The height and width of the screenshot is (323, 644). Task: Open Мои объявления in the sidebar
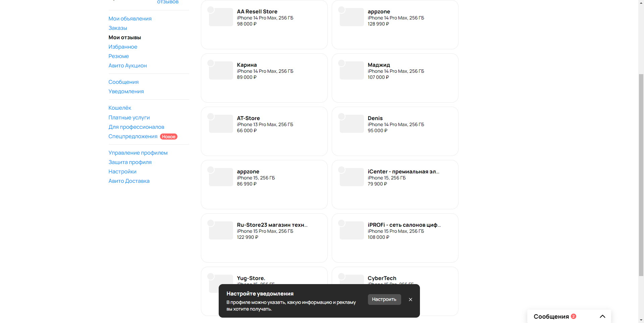click(130, 18)
